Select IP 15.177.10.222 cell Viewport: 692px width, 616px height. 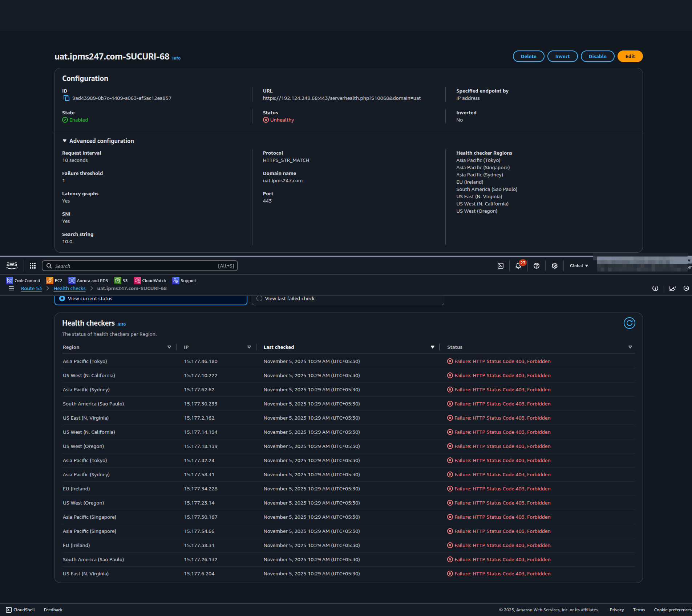[x=201, y=376]
